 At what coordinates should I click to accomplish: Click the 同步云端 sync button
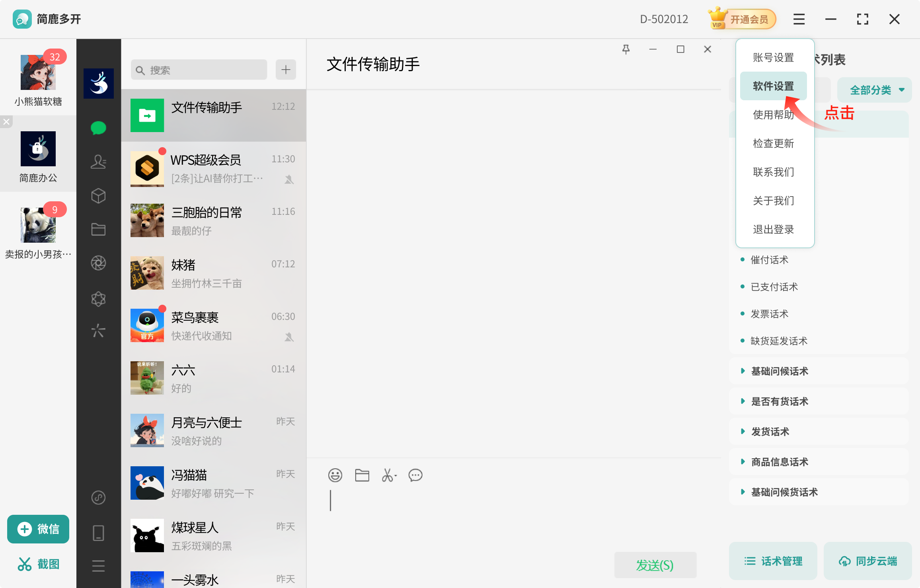(x=867, y=561)
